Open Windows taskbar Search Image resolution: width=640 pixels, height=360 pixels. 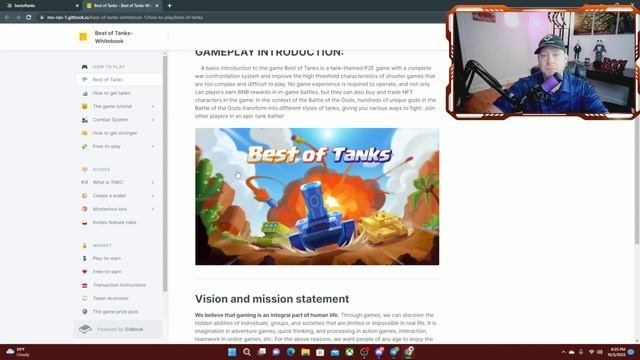247,352
